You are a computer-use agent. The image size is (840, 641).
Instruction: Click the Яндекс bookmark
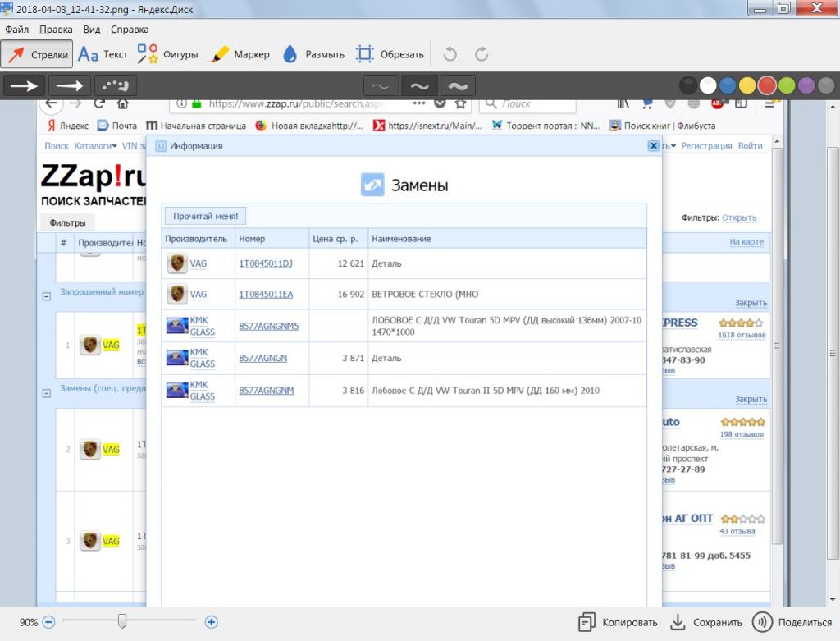67,126
